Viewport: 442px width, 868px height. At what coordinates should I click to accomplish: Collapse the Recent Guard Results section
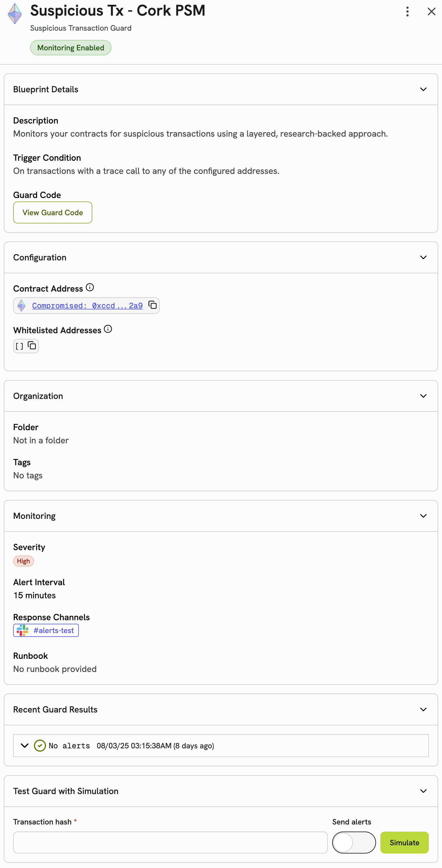423,709
